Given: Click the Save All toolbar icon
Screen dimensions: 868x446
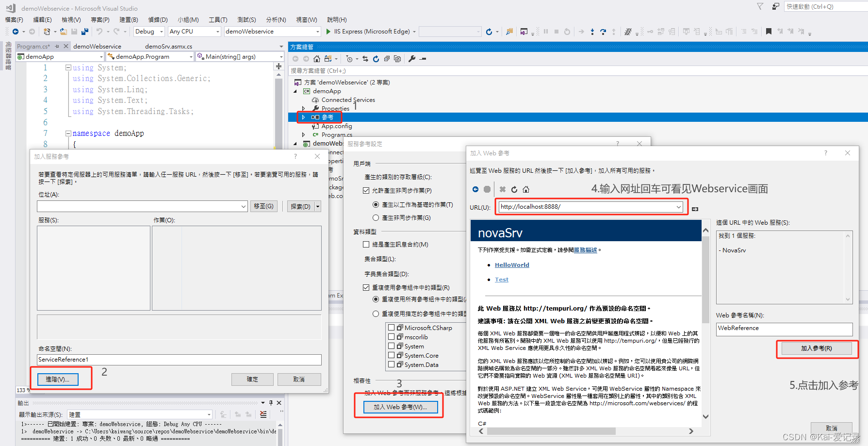Looking at the screenshot, I should click(x=85, y=32).
